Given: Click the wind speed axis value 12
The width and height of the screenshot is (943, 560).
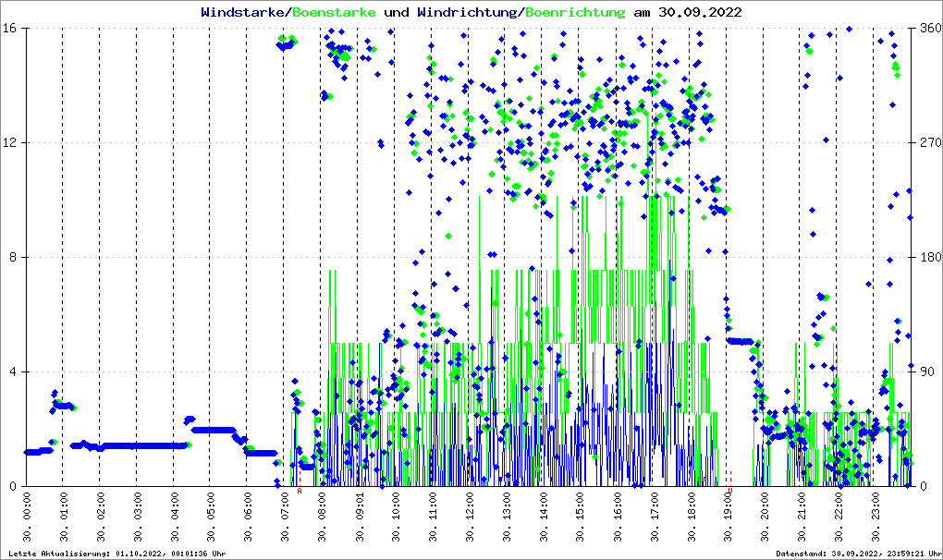Looking at the screenshot, I should pos(8,142).
